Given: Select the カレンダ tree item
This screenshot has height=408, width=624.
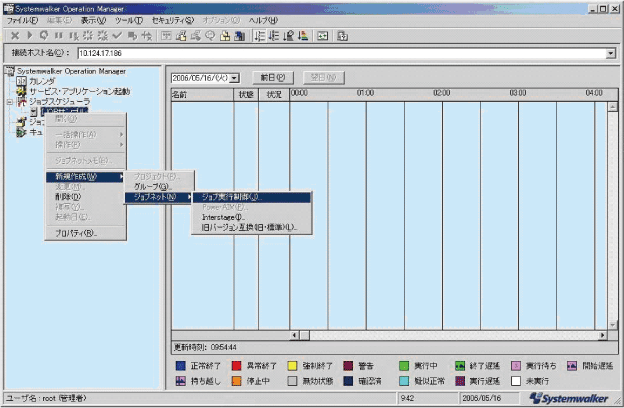Looking at the screenshot, I should (x=42, y=81).
